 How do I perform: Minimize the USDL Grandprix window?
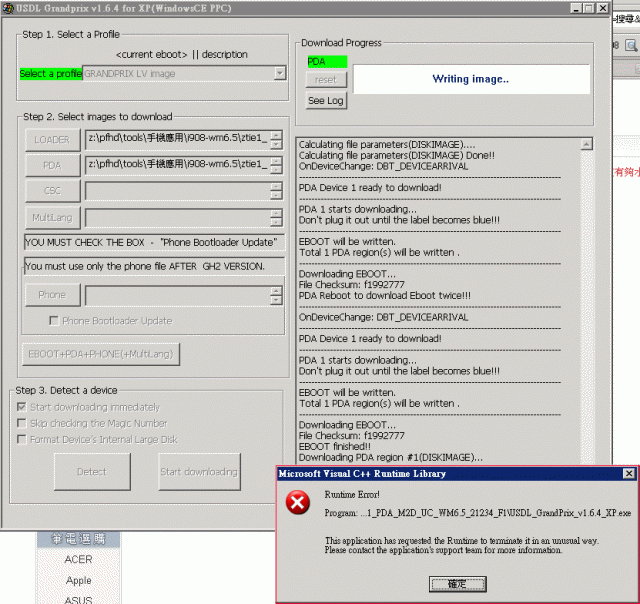coord(576,8)
